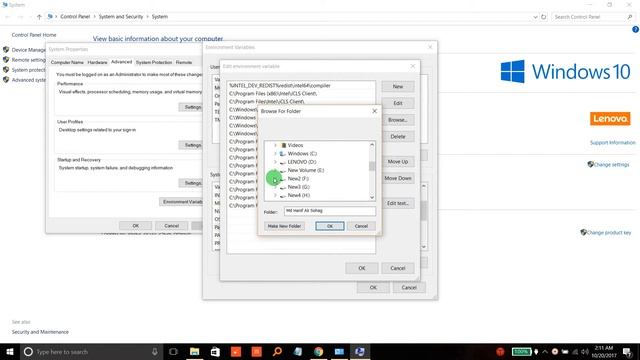The width and height of the screenshot is (640, 360).
Task: Click the Videos folder icon in tree
Action: [283, 145]
